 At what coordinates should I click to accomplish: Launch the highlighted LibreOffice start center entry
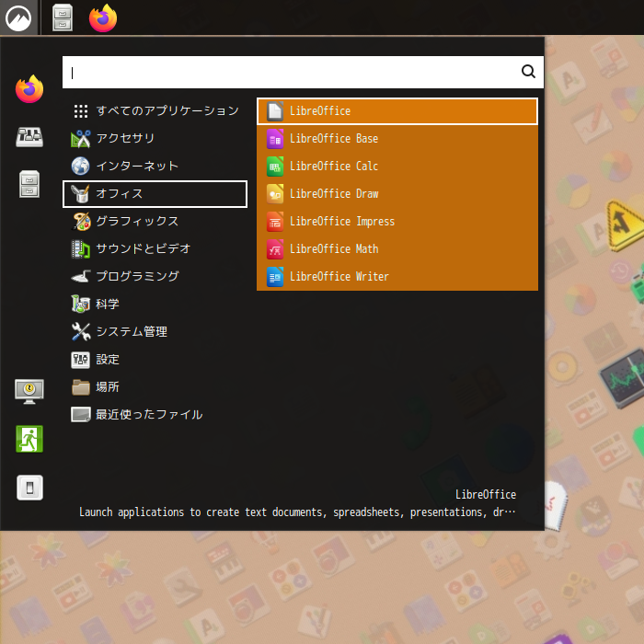coord(397,111)
